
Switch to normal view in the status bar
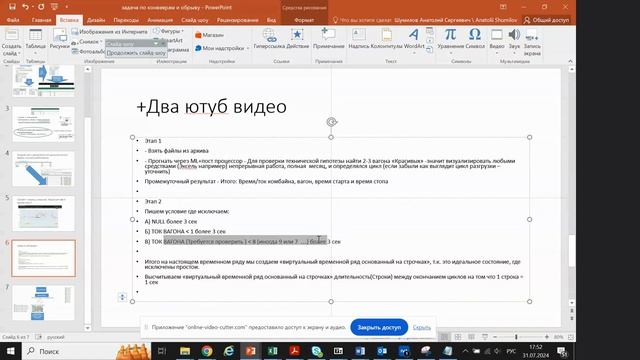coord(444,337)
